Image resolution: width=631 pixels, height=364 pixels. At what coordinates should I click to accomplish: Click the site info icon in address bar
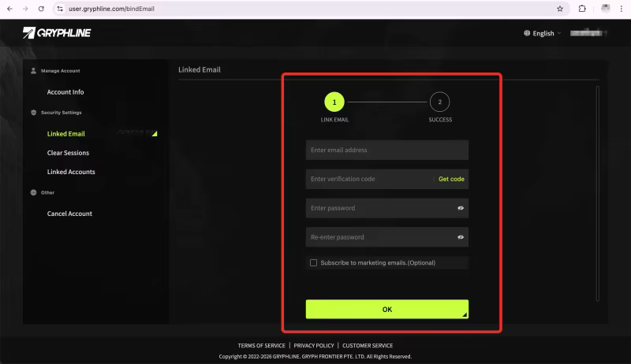coord(59,9)
